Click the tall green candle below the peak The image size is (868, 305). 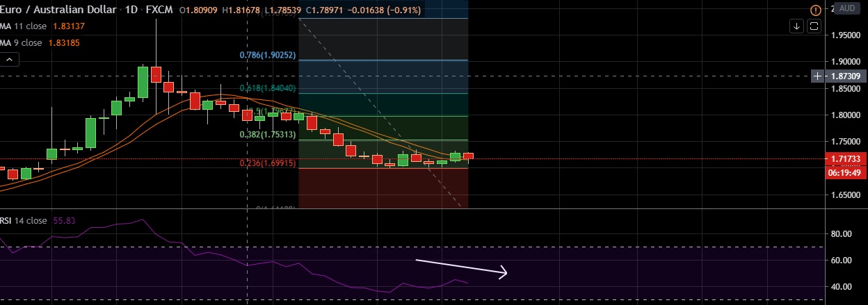coord(143,82)
